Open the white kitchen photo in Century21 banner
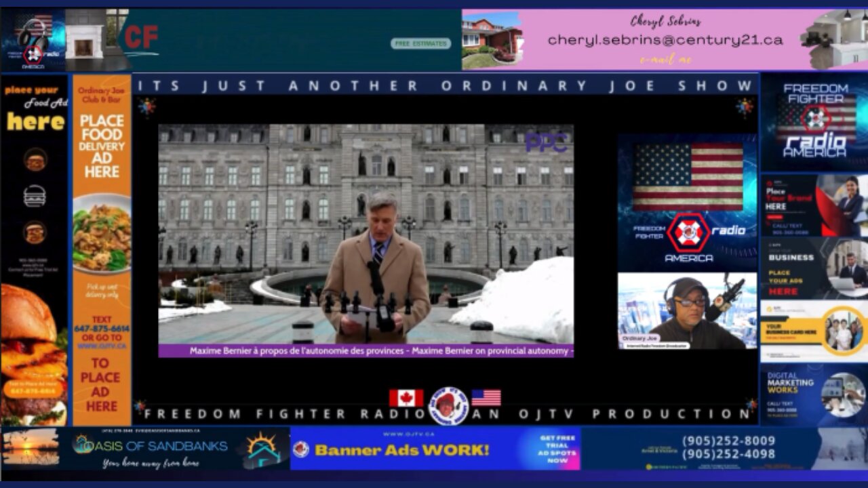The image size is (868, 488). (x=833, y=39)
